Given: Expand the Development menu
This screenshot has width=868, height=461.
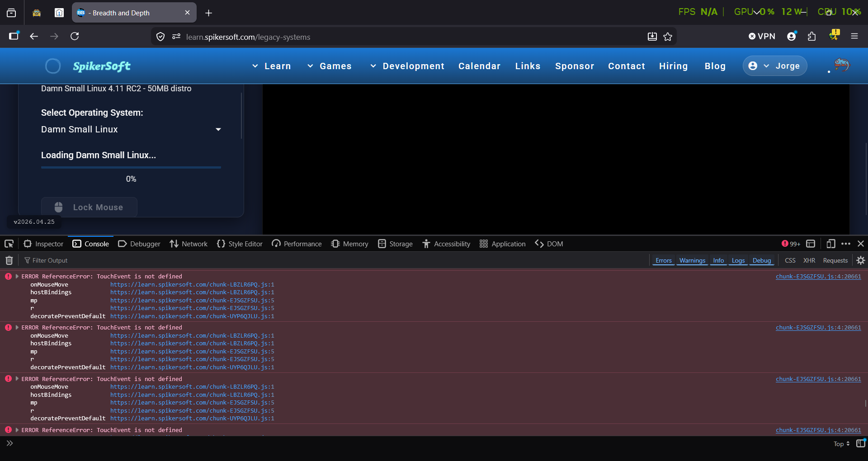Looking at the screenshot, I should [x=407, y=66].
